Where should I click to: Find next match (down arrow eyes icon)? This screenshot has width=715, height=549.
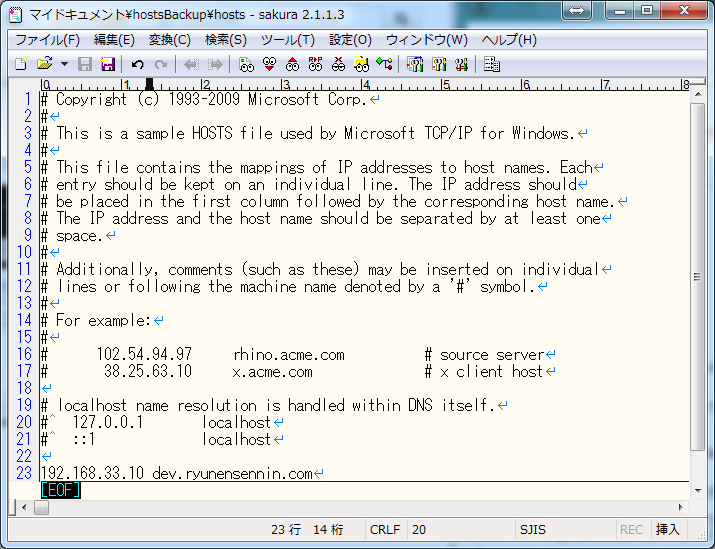[269, 64]
